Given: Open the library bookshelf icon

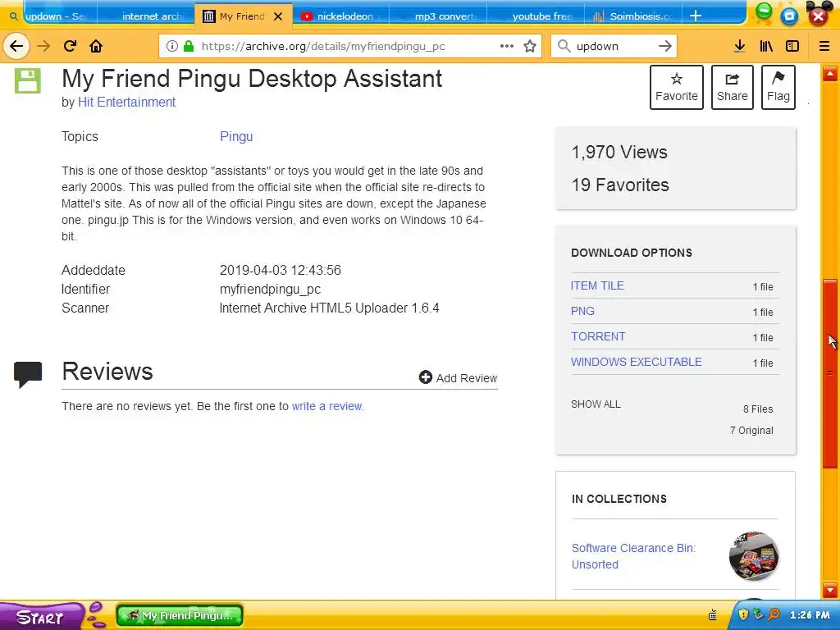Looking at the screenshot, I should pyautogui.click(x=766, y=46).
